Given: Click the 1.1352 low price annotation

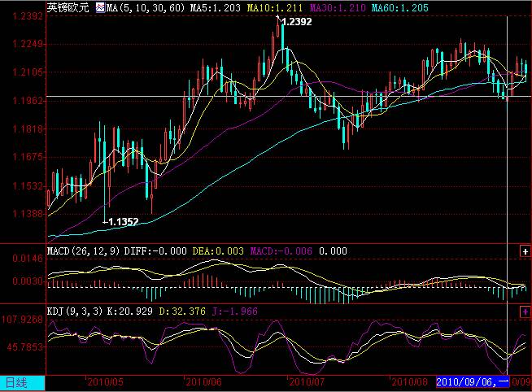Looking at the screenshot, I should pos(123,222).
